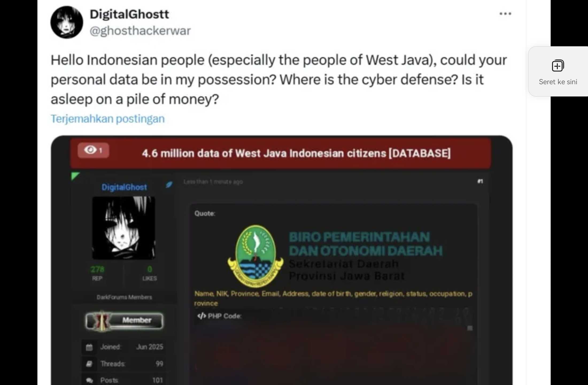588x385 pixels.
Task: Click blue feather icon beside DigitalGhost
Action: click(x=169, y=184)
